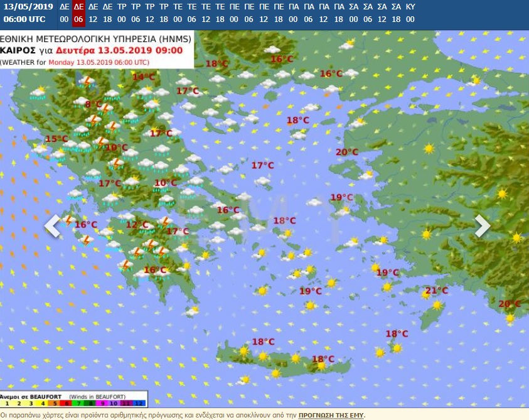Screen dimensions: 529x420
Task: Load the ΣΑ 12 forecast
Action: [x=382, y=13]
